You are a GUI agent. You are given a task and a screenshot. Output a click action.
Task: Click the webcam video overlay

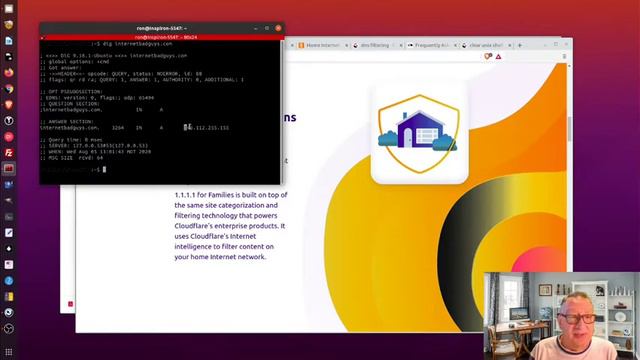562,316
